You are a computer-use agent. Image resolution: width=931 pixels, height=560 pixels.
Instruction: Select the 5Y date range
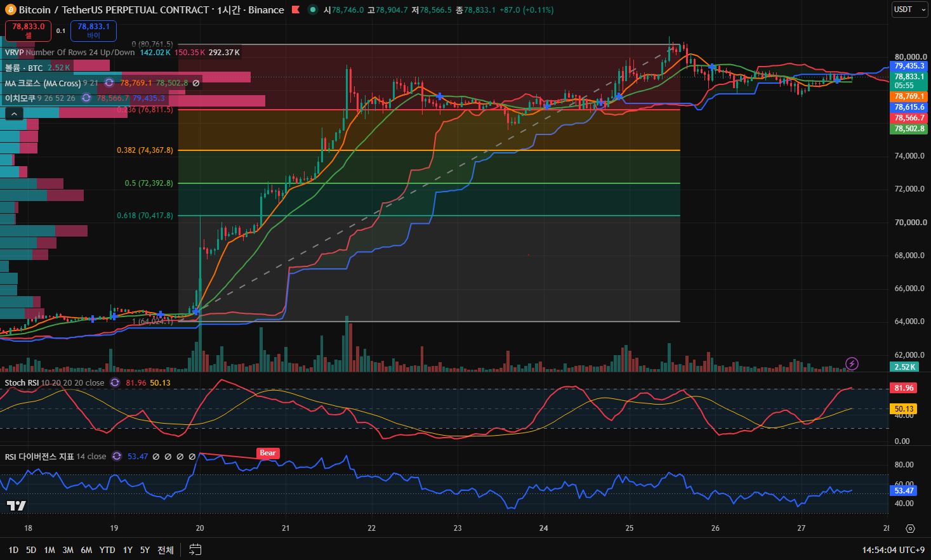coord(145,550)
